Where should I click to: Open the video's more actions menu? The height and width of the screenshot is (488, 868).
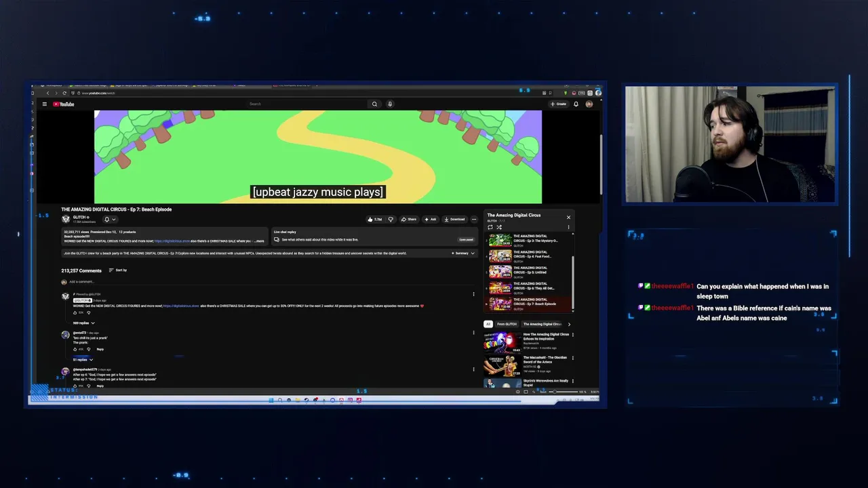[474, 220]
